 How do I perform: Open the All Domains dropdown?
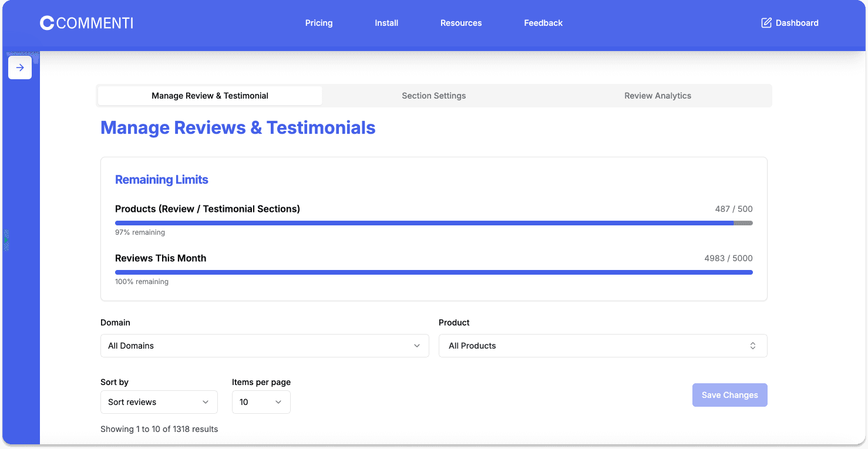(265, 346)
